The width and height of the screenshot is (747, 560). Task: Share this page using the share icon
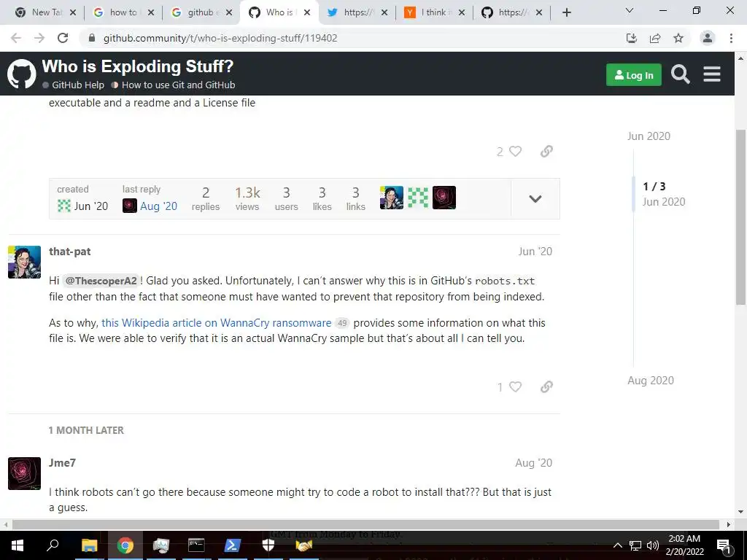tap(655, 38)
